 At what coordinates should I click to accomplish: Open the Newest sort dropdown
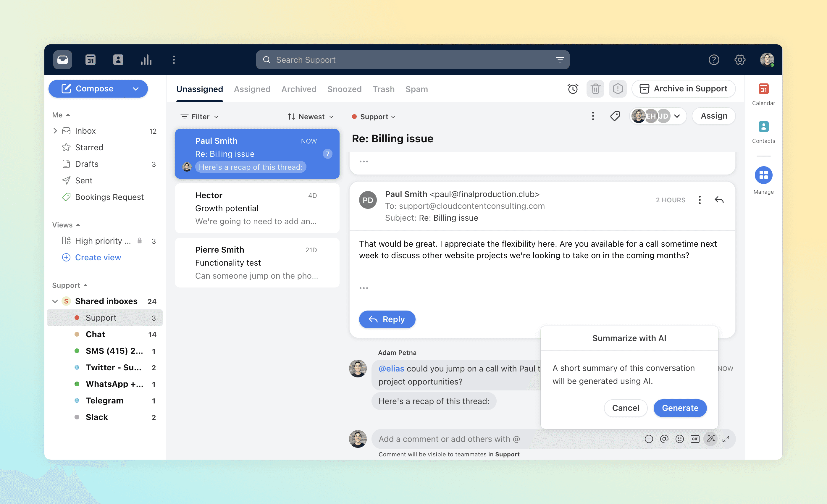(311, 117)
